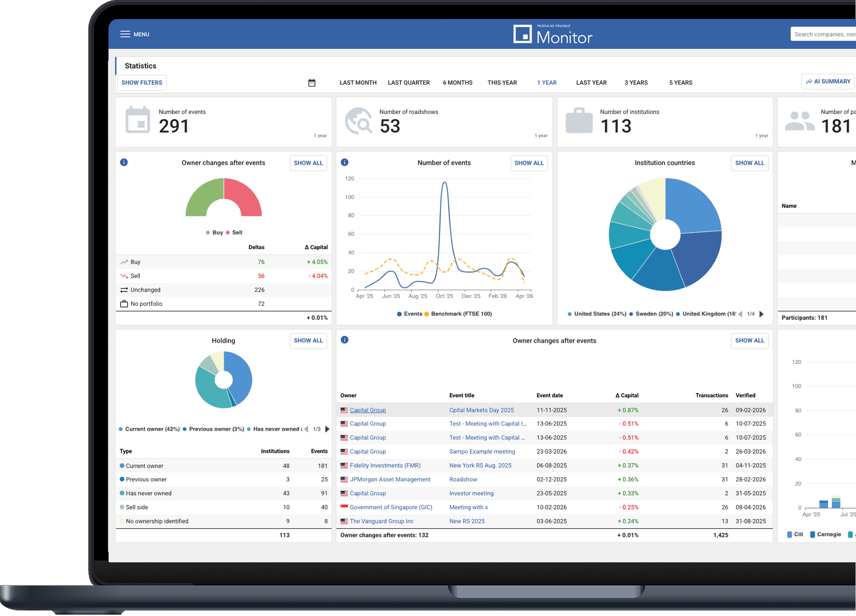Click US flag beside Fidelity Investments

click(344, 466)
